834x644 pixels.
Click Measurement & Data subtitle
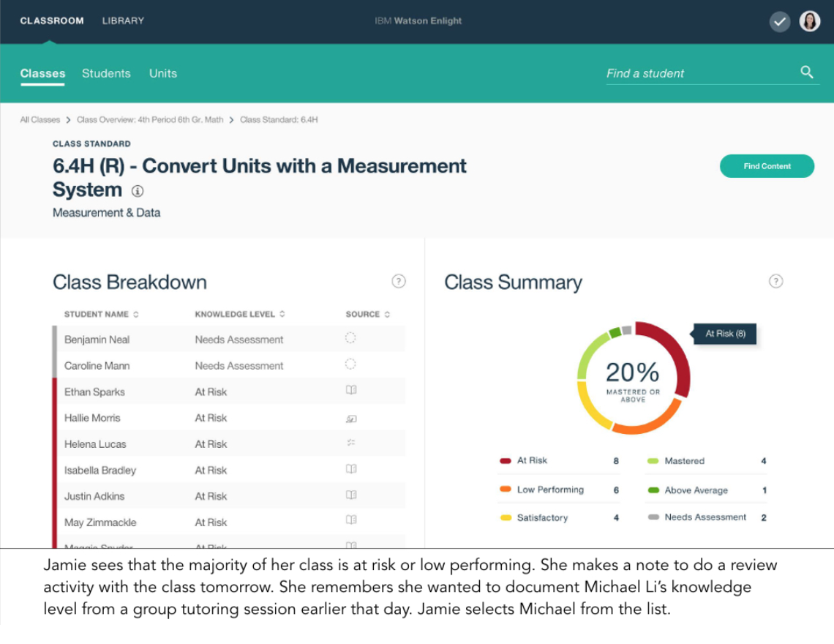[106, 212]
